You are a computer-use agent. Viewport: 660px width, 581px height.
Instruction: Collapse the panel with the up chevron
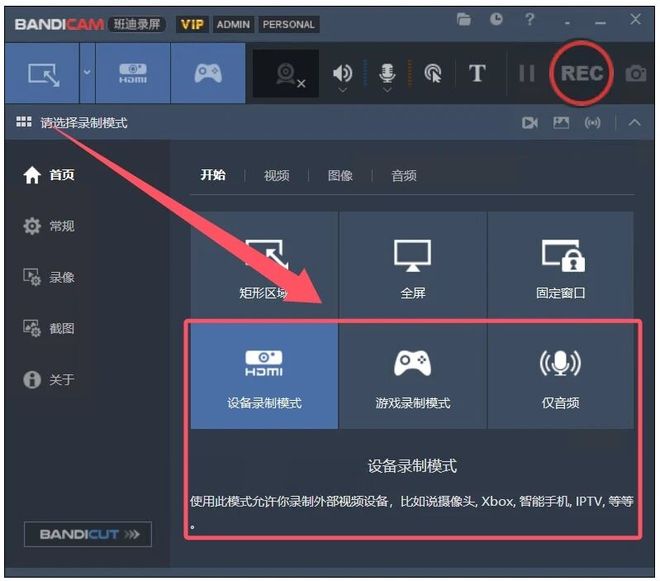634,123
